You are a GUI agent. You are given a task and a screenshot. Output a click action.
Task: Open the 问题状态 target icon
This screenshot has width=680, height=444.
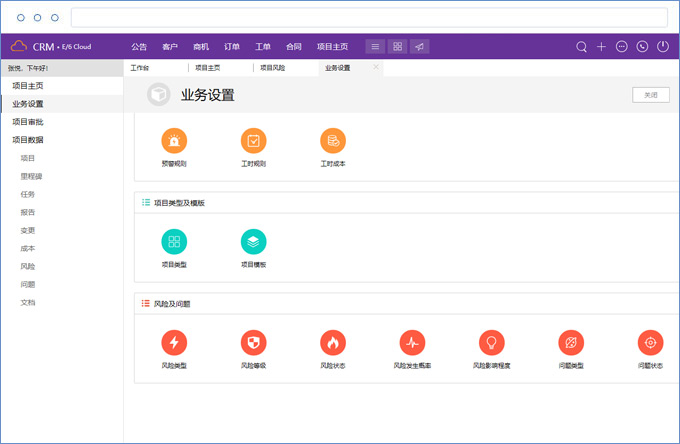tap(650, 343)
